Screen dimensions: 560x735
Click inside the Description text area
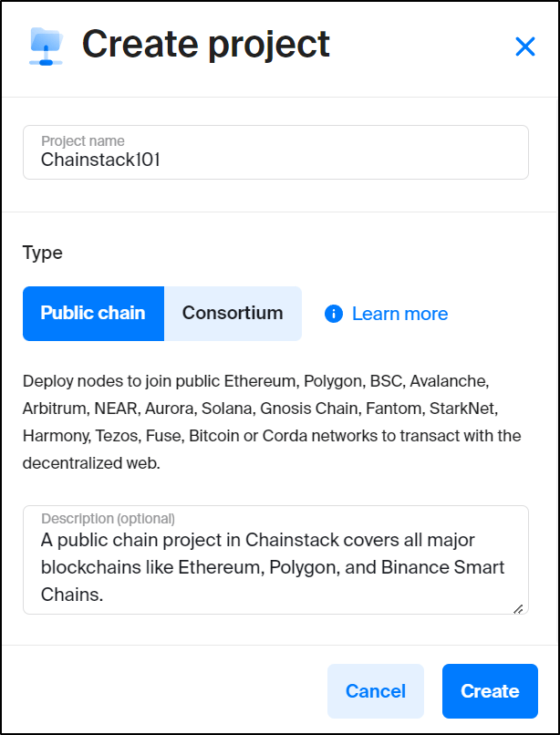click(x=275, y=560)
